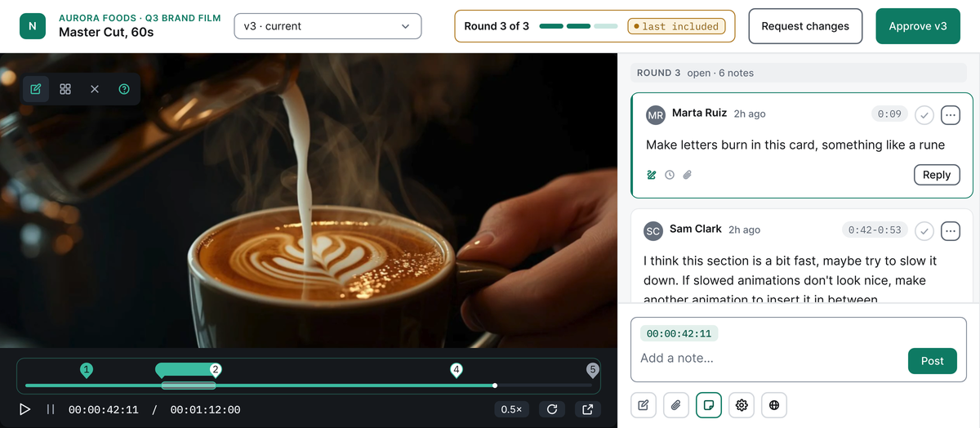Reply to Marta Ruiz's note
The image size is (980, 428).
coord(937,175)
